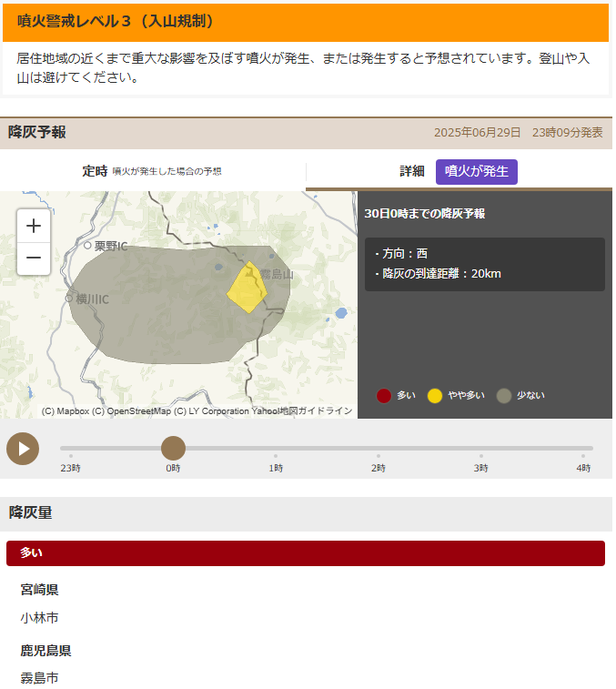Click the 横川IC map label

pos(92,299)
